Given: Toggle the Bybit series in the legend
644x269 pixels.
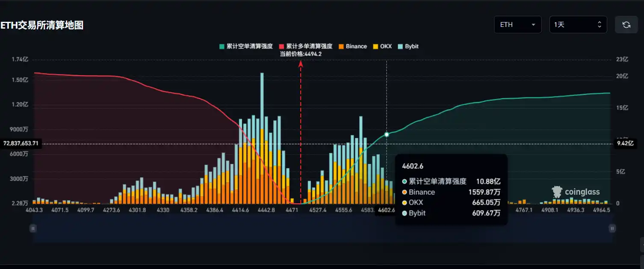Looking at the screenshot, I should tap(408, 46).
